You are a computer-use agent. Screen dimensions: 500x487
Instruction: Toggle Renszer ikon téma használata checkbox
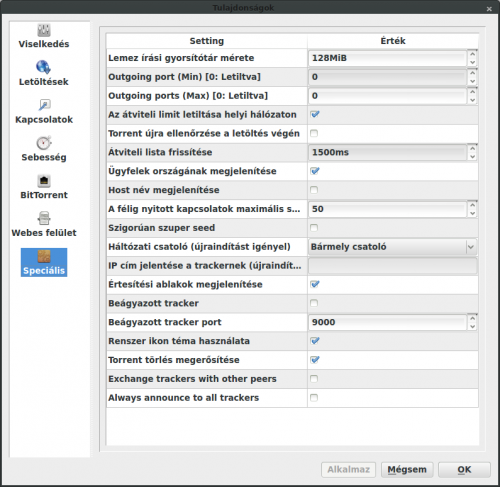[x=314, y=341]
